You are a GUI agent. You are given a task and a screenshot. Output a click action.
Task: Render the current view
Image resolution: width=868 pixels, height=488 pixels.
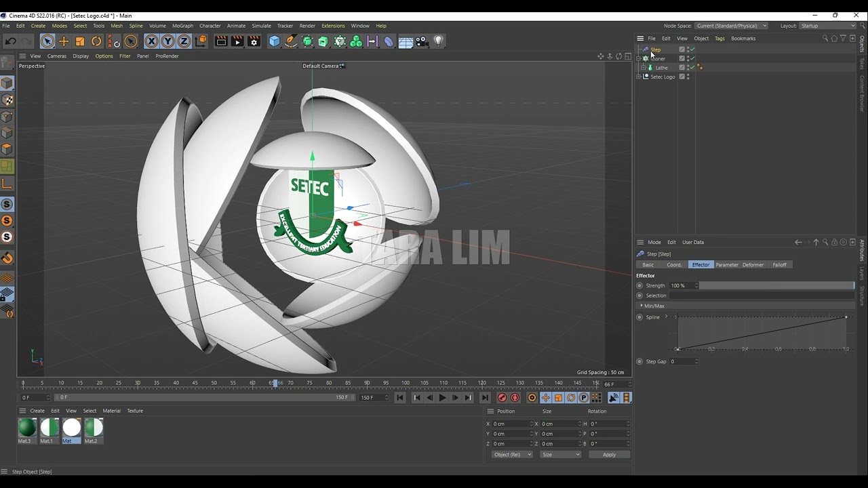pyautogui.click(x=221, y=41)
